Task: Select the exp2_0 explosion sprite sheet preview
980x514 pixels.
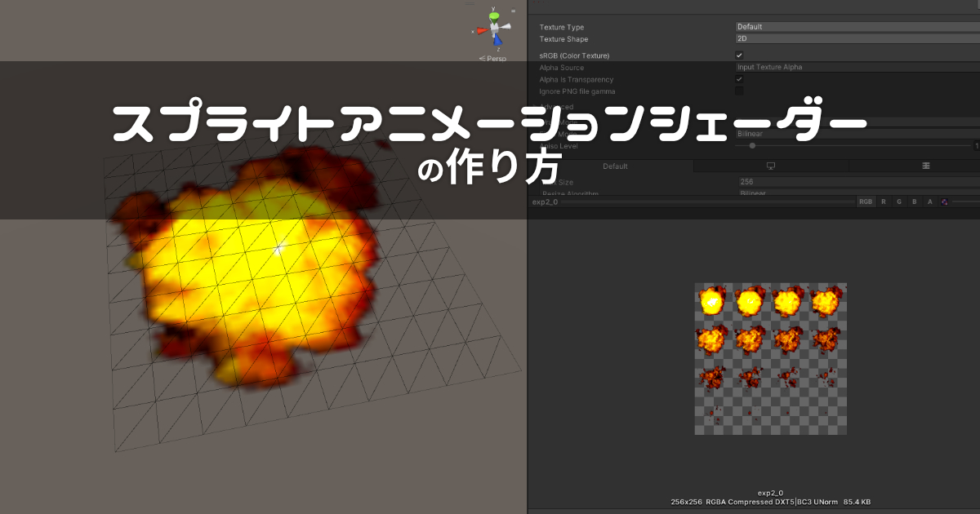Action: (770, 359)
